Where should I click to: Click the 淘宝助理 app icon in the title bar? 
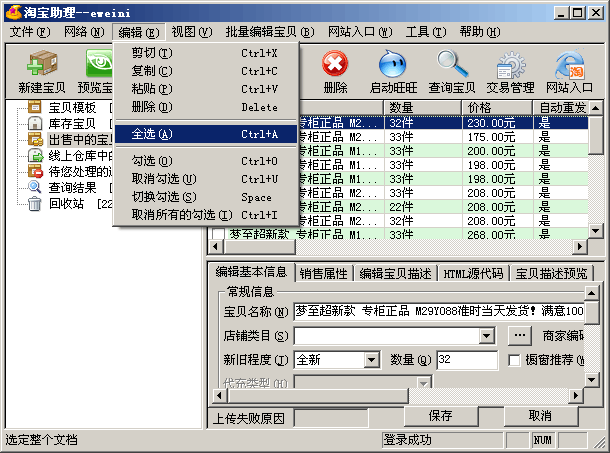(x=13, y=12)
